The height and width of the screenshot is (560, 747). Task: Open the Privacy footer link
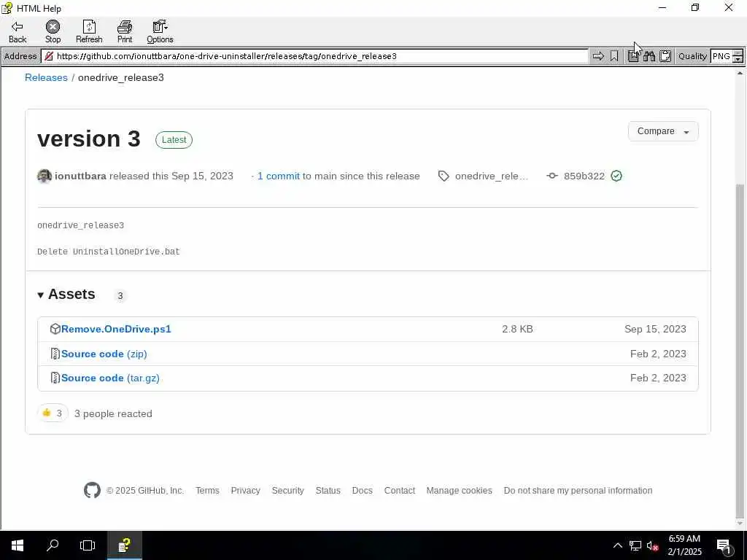pyautogui.click(x=245, y=491)
